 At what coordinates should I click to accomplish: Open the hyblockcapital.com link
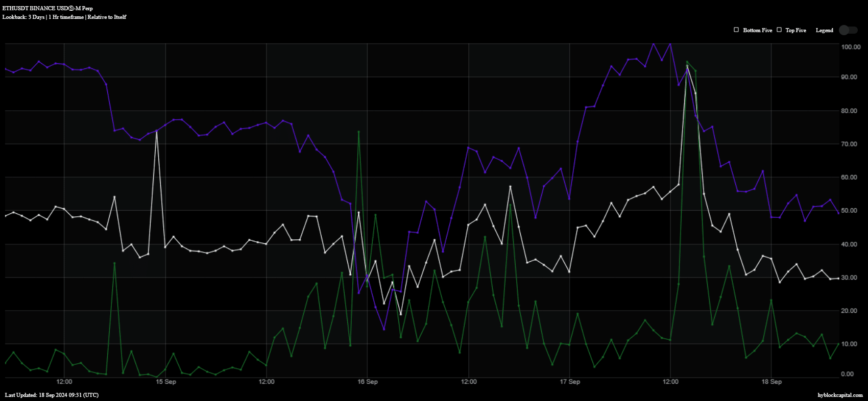click(x=840, y=395)
